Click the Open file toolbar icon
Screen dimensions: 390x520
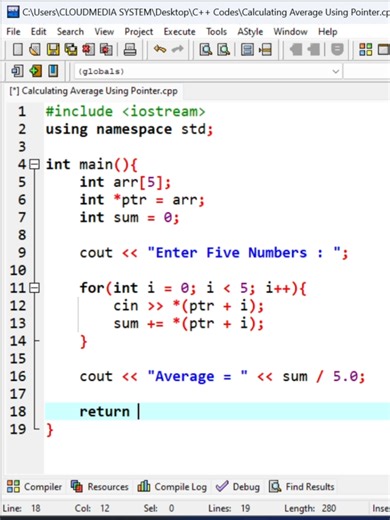35,50
